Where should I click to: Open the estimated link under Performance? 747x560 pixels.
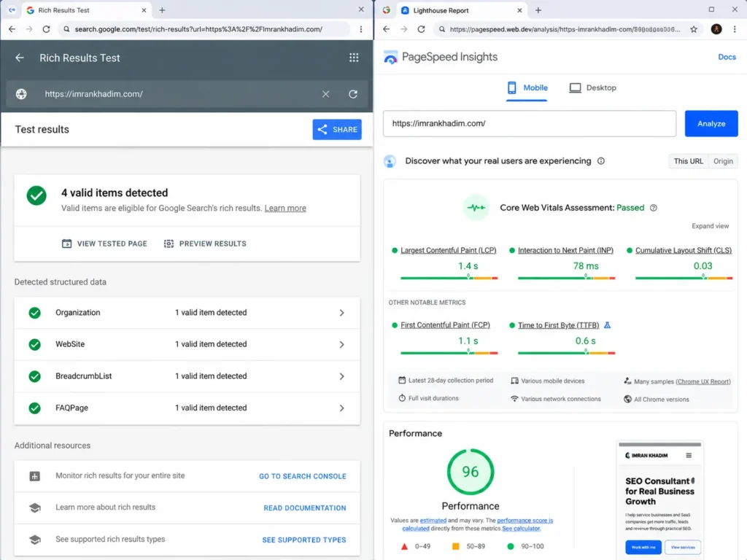[x=433, y=521]
